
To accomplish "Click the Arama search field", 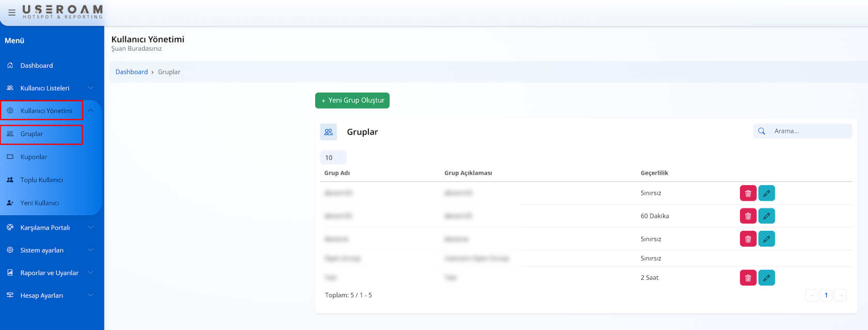I will tap(809, 131).
